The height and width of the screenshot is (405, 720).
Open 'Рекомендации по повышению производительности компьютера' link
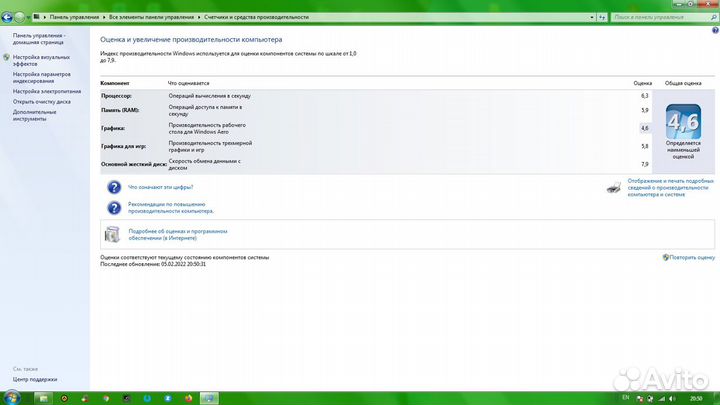point(171,208)
